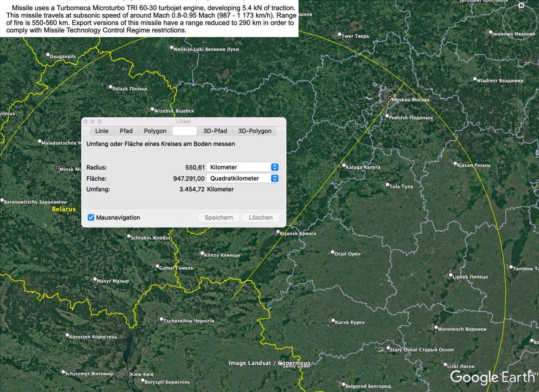Viewport: 539px width, 392px height.
Task: Select the 3D-Polygon tab
Action: tap(255, 131)
